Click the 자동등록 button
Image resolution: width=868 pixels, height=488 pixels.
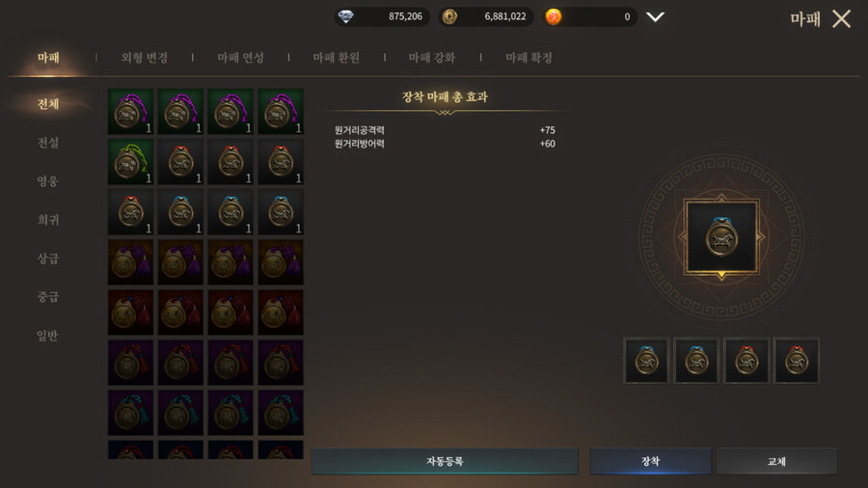pyautogui.click(x=445, y=461)
